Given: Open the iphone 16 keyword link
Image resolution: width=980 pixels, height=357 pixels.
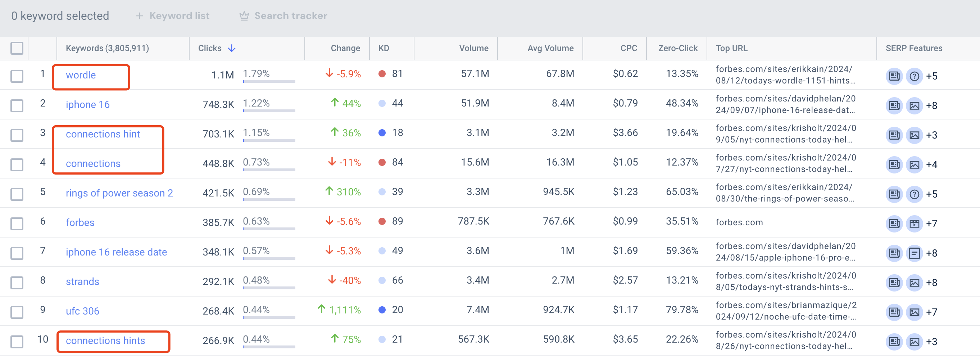Looking at the screenshot, I should (x=87, y=105).
